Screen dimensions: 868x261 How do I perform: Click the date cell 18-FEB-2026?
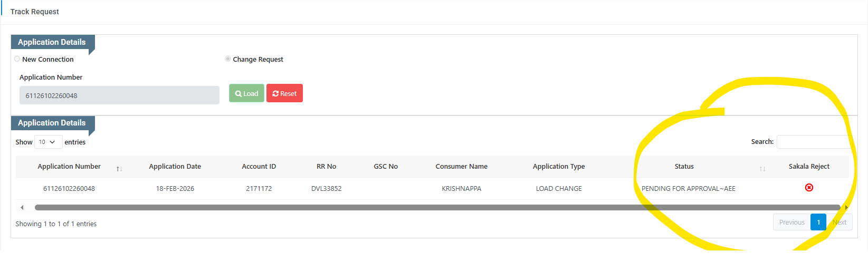pos(175,188)
